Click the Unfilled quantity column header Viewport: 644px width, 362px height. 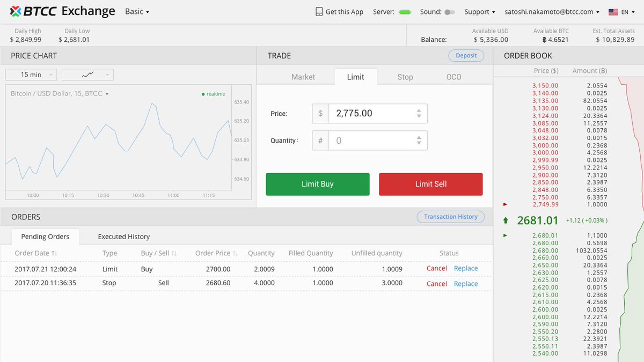[377, 253]
